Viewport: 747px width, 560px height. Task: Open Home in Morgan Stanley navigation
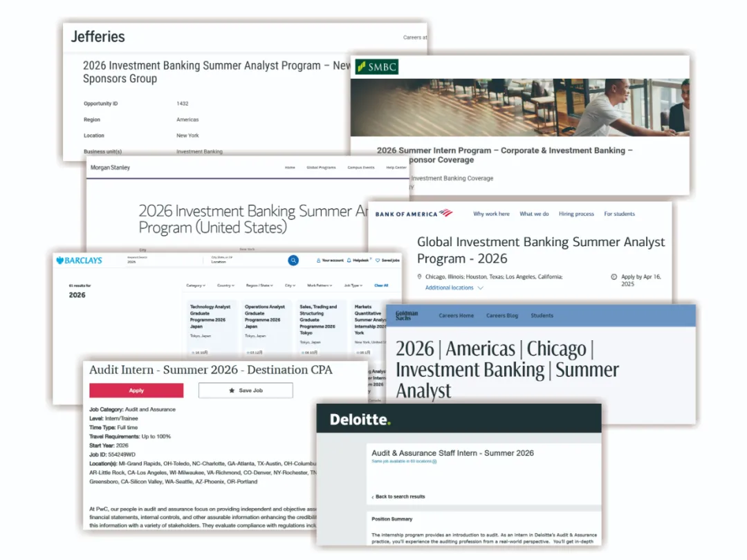click(290, 167)
